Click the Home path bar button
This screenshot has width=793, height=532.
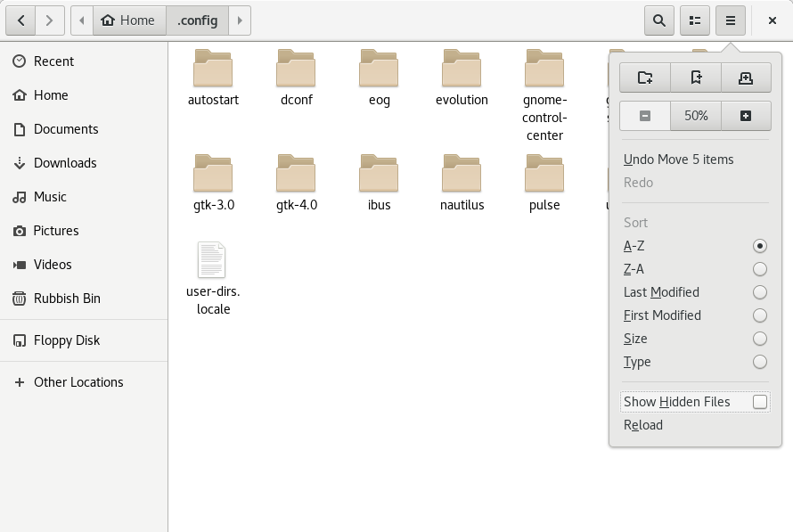[x=129, y=20]
